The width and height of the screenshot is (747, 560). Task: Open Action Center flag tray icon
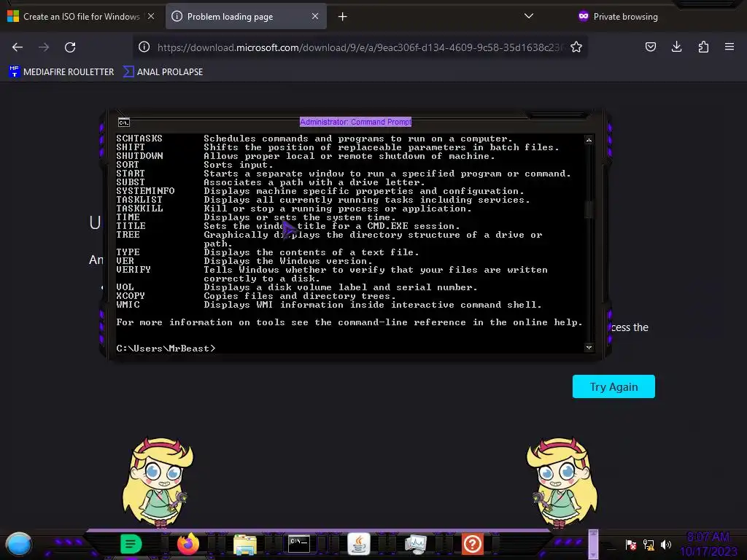click(x=631, y=544)
